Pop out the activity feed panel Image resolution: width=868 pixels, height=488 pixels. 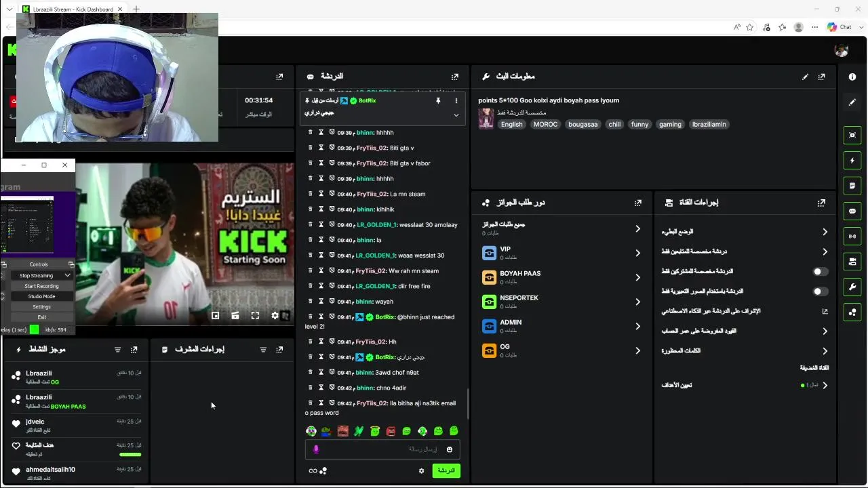[134, 350]
